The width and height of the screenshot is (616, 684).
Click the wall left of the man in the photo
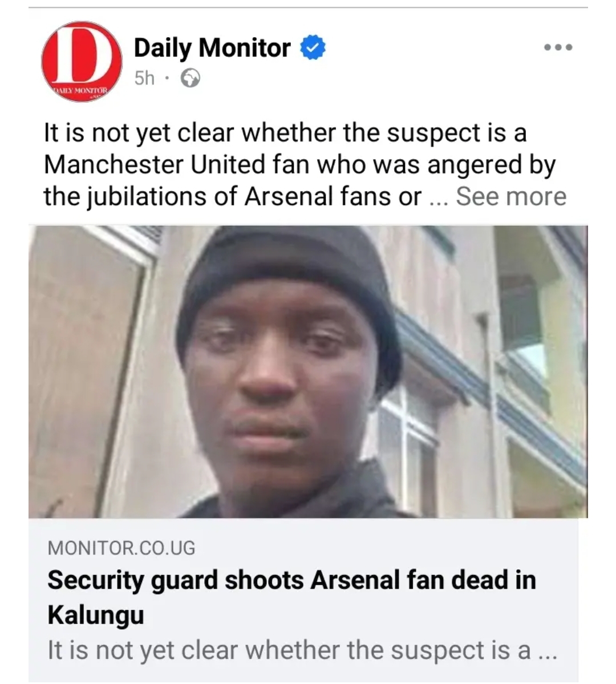pyautogui.click(x=86, y=371)
